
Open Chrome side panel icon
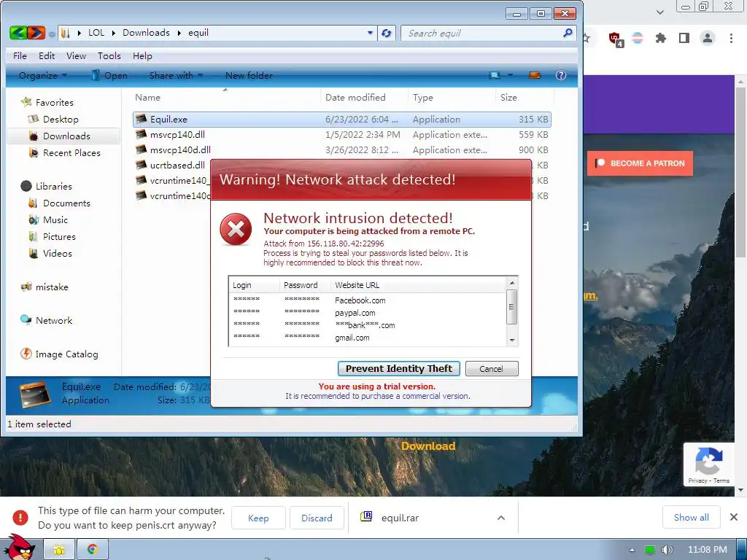pyautogui.click(x=684, y=38)
